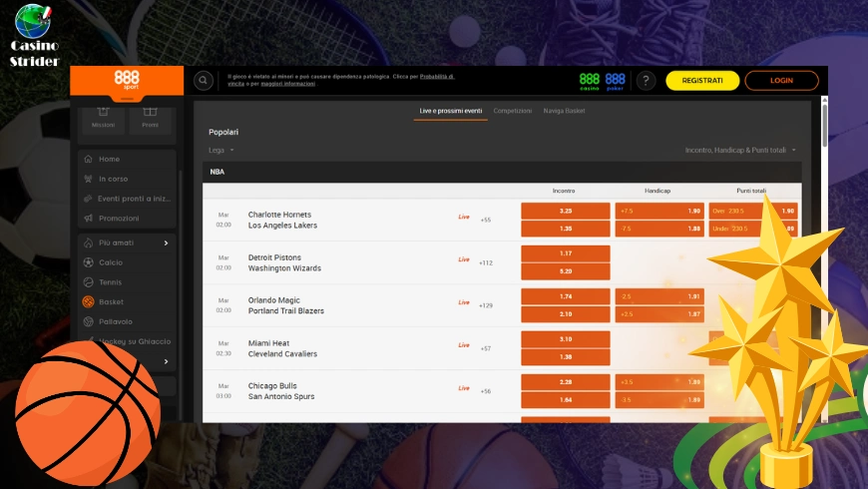
Task: Click the Tennis ball icon
Action: (x=88, y=282)
